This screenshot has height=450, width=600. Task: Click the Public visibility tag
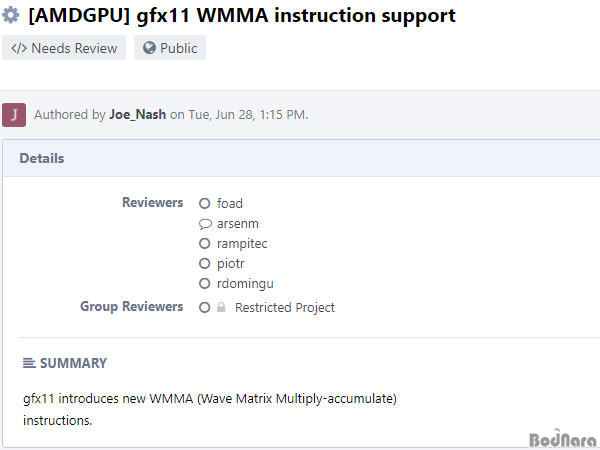point(170,48)
